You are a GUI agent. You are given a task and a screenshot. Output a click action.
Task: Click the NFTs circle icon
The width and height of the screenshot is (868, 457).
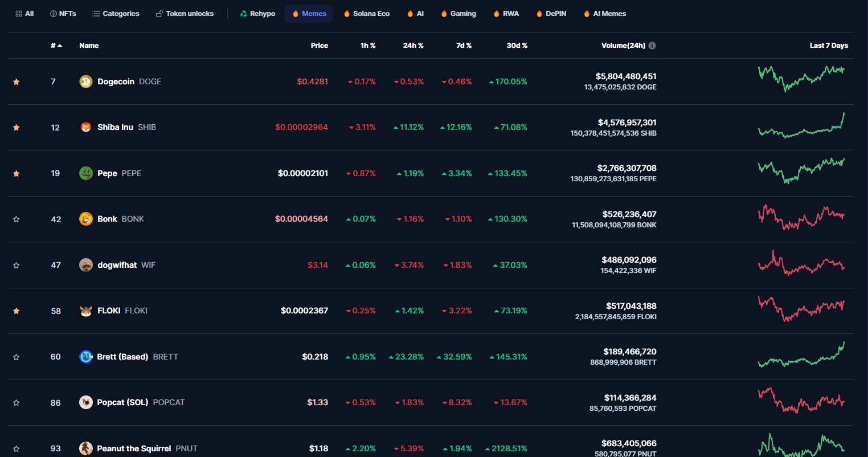click(54, 14)
